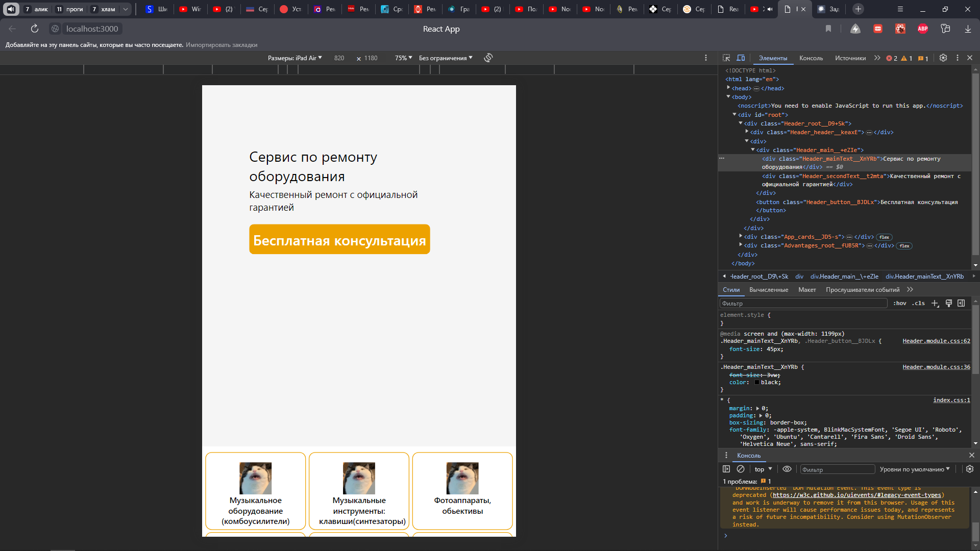980x551 pixels.
Task: Open console settings gear icon
Action: click(x=970, y=469)
